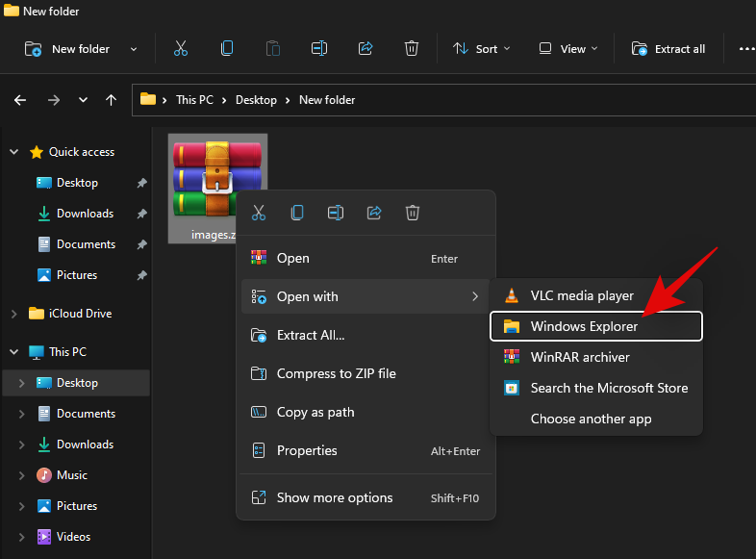Expand the iCloud Drive tree node
This screenshot has width=756, height=559.
tap(13, 314)
